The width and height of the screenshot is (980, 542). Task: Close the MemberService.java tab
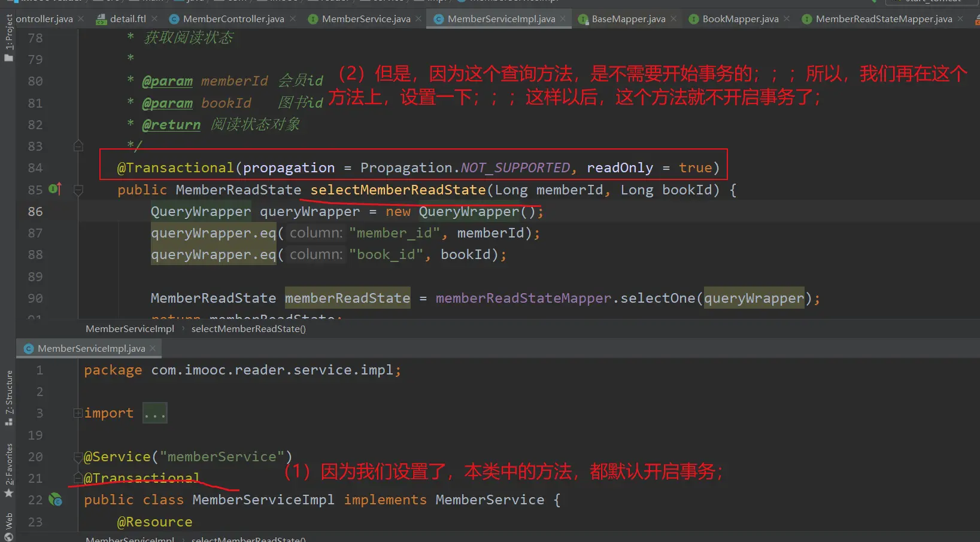(x=418, y=19)
